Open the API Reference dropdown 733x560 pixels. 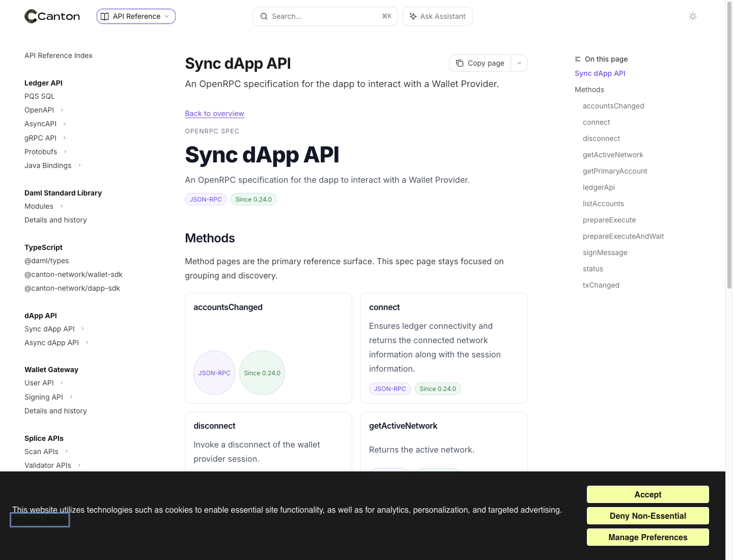[x=136, y=16]
